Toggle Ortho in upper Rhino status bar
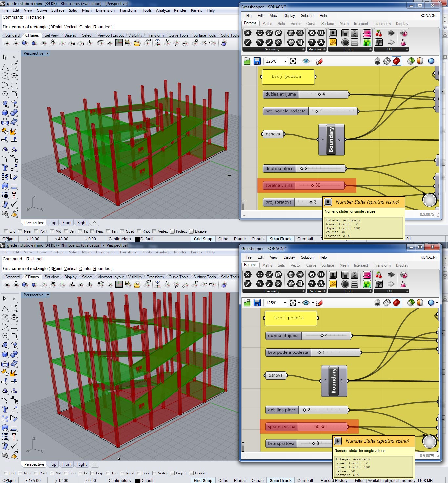 pyautogui.click(x=223, y=239)
